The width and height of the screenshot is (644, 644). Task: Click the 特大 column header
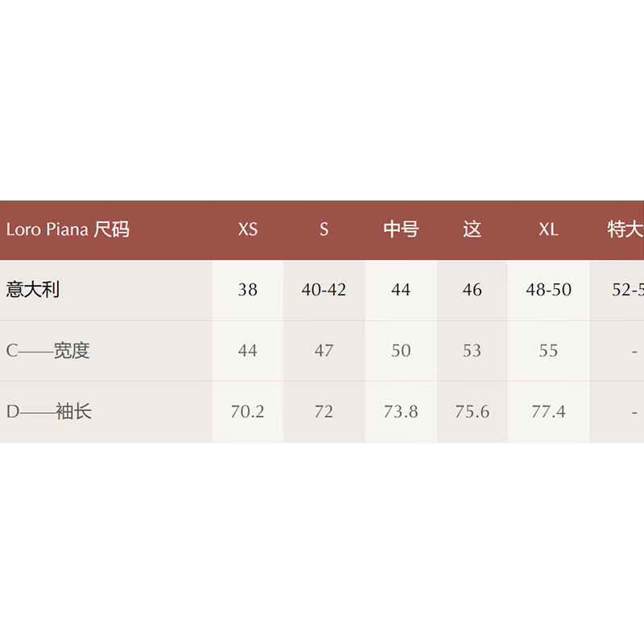pos(625,229)
